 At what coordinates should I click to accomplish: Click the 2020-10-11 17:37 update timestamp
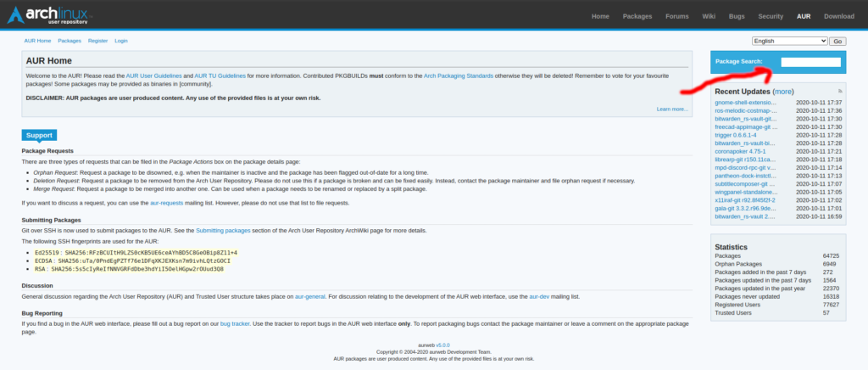coord(819,103)
